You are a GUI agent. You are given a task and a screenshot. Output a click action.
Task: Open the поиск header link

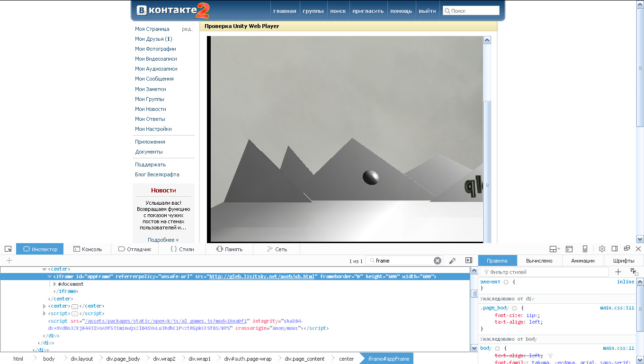[x=338, y=11]
